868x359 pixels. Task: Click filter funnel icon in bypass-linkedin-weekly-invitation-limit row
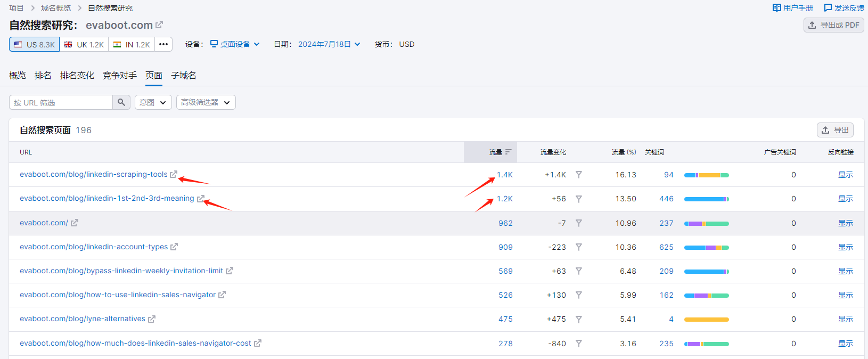[x=579, y=271]
